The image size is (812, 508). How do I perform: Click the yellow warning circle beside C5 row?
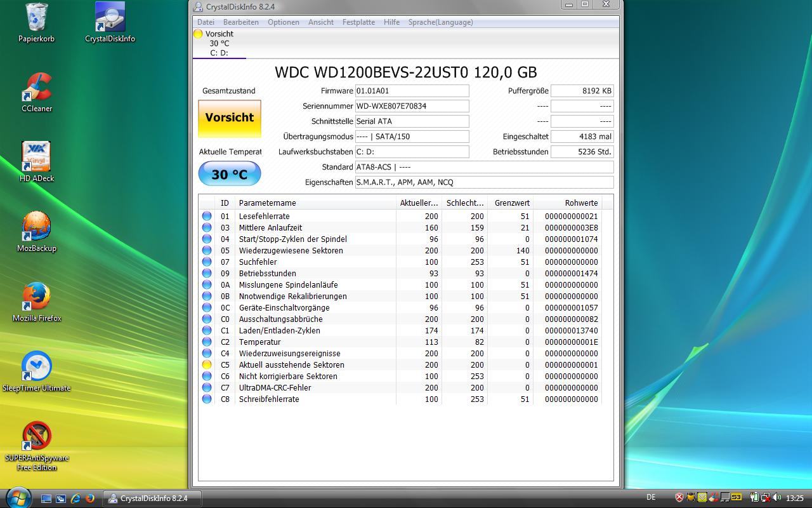[207, 365]
